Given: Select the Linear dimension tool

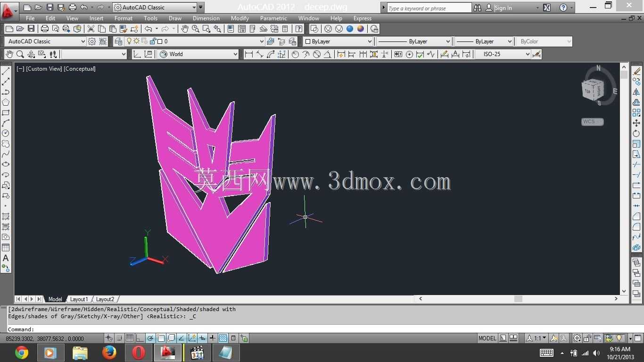Looking at the screenshot, I should [x=249, y=54].
